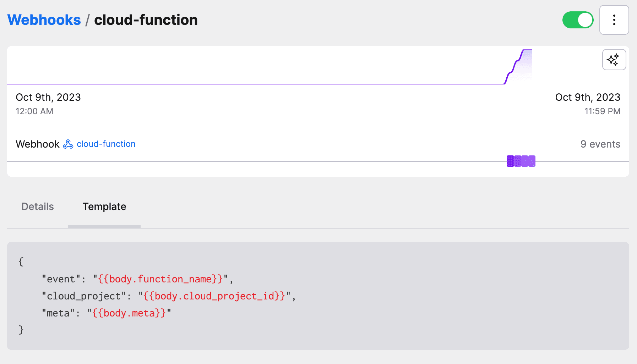Click the {{body.meta}} template variable
This screenshot has width=637, height=364.
[129, 313]
